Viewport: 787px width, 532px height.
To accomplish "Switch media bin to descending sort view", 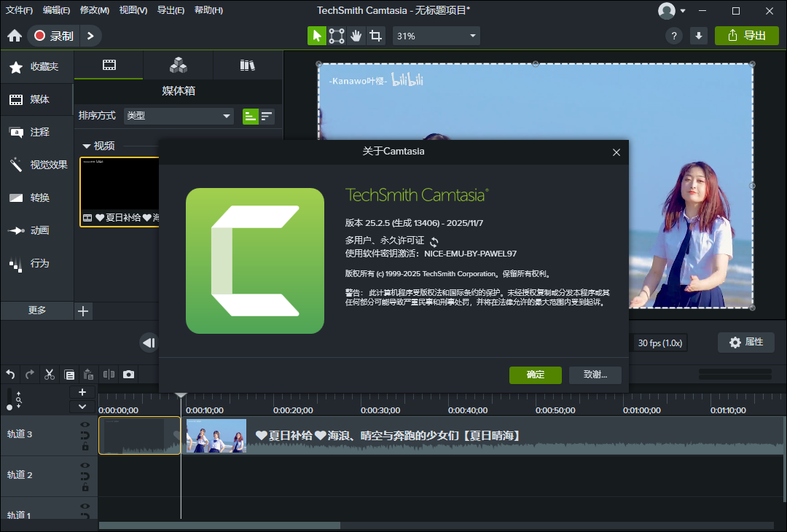I will [x=267, y=117].
